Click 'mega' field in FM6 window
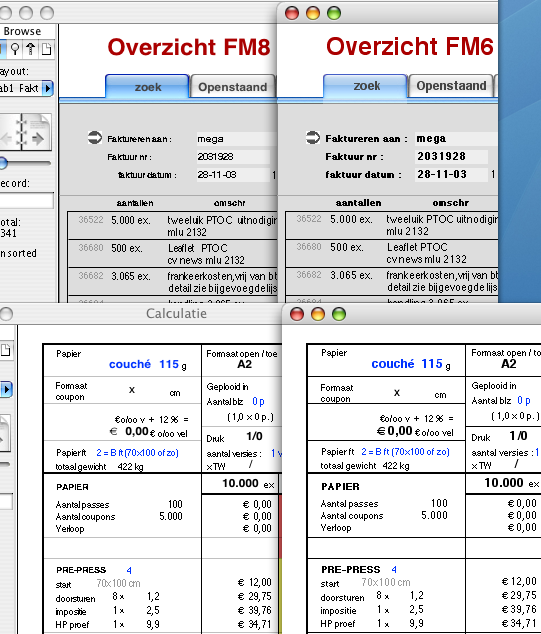This screenshot has width=541, height=634. coord(456,138)
